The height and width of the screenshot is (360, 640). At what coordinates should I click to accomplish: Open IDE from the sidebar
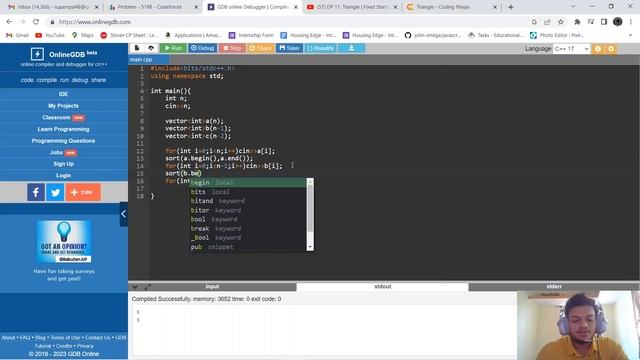(63, 94)
